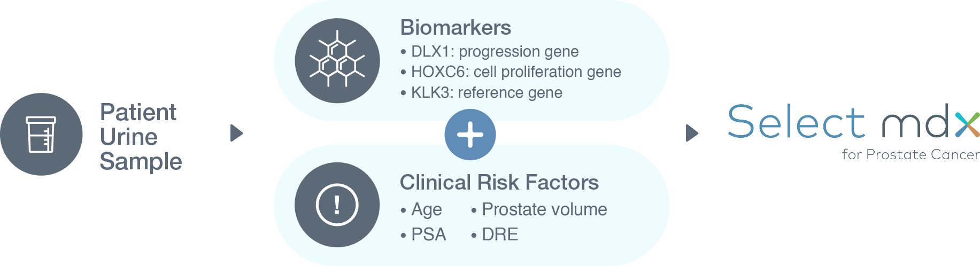Screen dimensions: 980x266
Task: Select the Patient Urine Sample label
Action: [141, 137]
